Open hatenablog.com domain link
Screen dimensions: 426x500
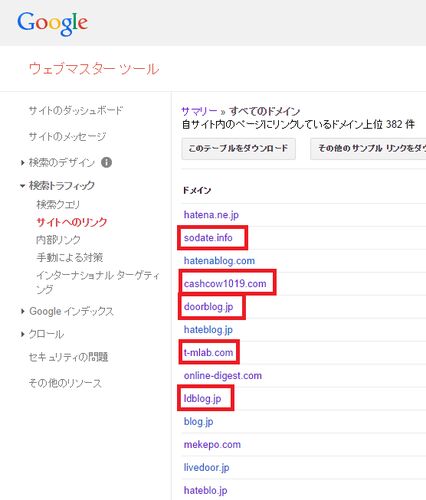pos(219,261)
